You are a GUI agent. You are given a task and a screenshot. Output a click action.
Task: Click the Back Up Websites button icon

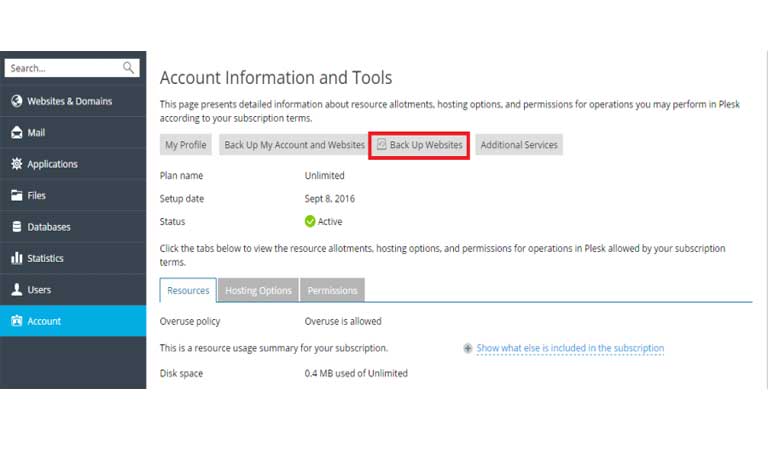coord(382,144)
